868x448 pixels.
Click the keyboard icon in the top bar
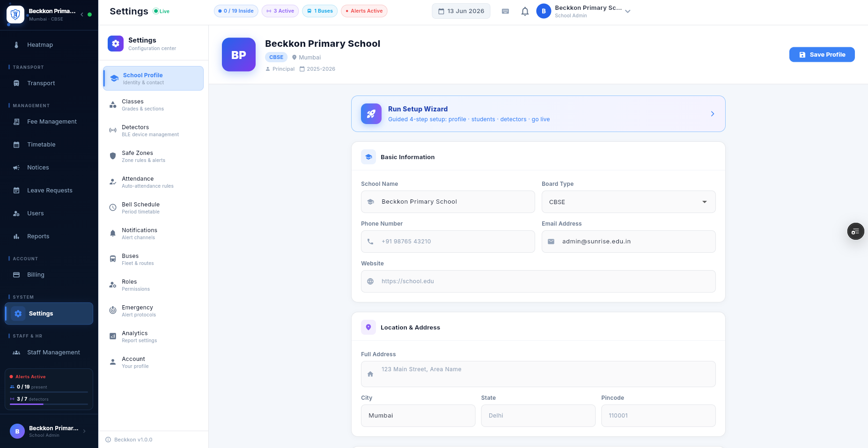(505, 11)
